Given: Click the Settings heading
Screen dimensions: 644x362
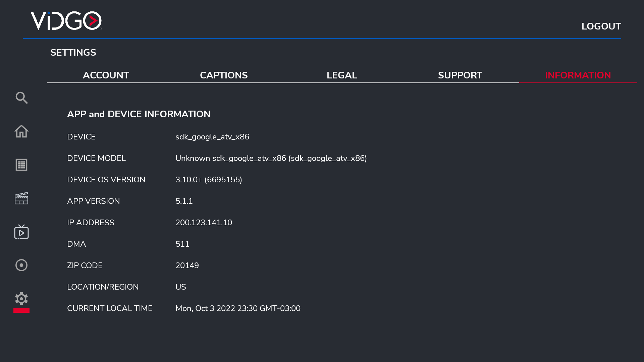Looking at the screenshot, I should (73, 52).
